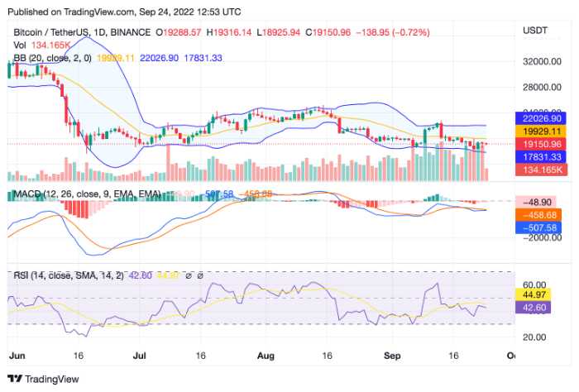Screen dimensions: 579x392
Task: Click the Jul label on time axis
Action: 139,356
